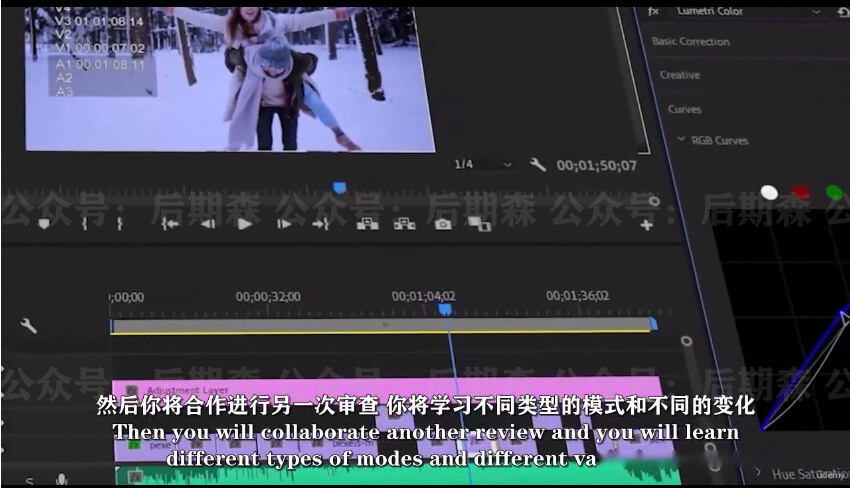Expand the Basic Correction section
This screenshot has width=850, height=488.
pyautogui.click(x=691, y=41)
